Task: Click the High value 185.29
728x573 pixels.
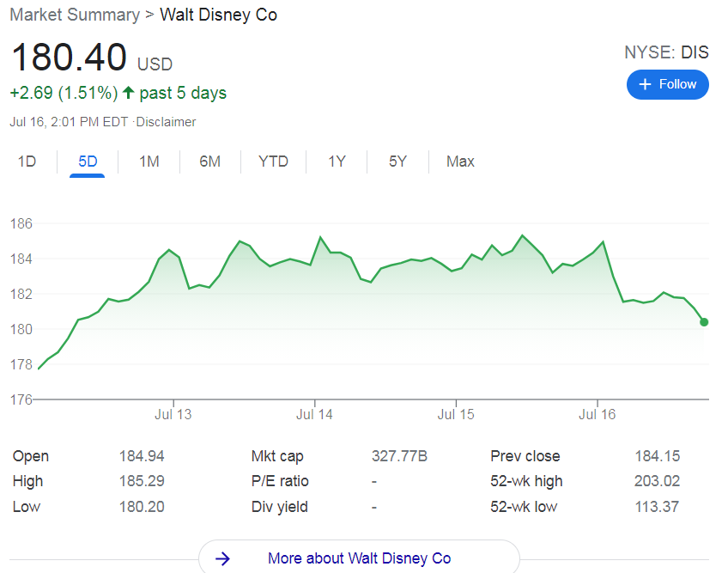Action: click(142, 481)
